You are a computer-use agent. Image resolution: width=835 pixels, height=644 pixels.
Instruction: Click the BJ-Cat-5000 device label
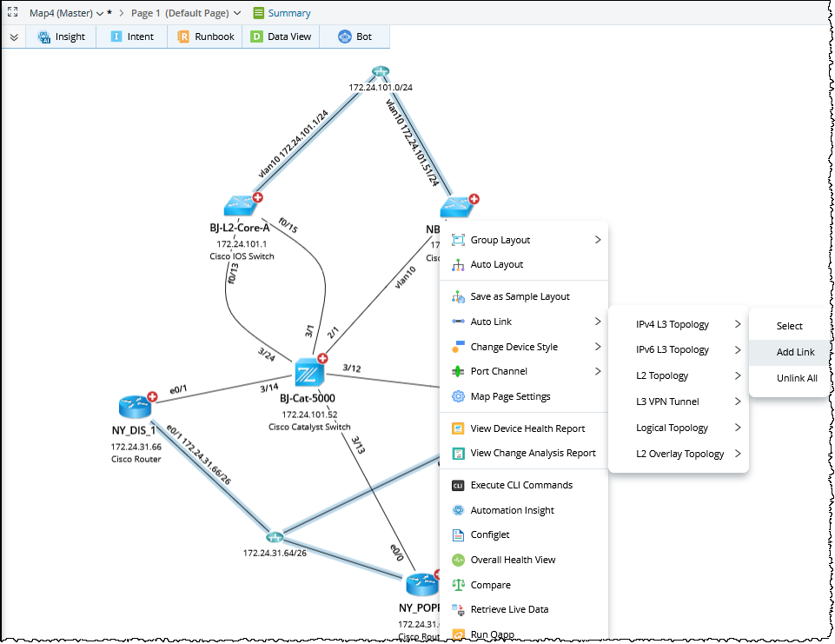point(308,398)
